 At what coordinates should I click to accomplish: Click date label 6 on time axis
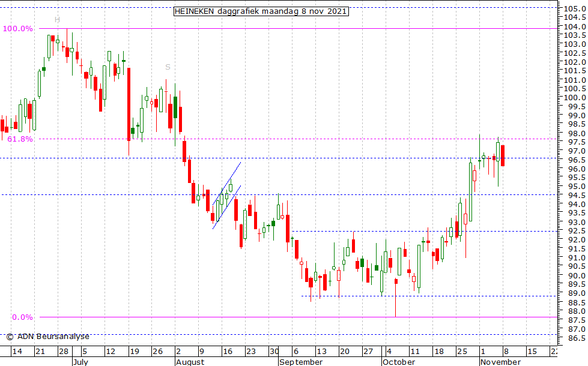pos(296,352)
